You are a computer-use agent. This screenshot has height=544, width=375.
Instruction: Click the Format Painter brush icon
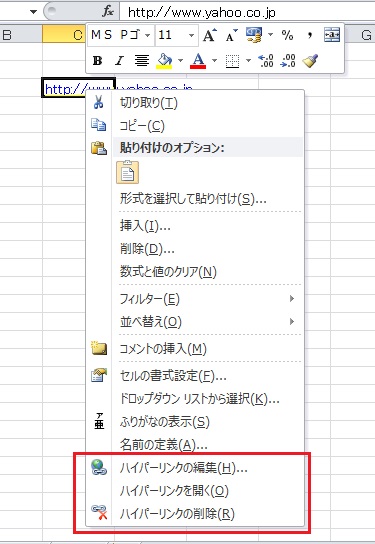[310, 61]
